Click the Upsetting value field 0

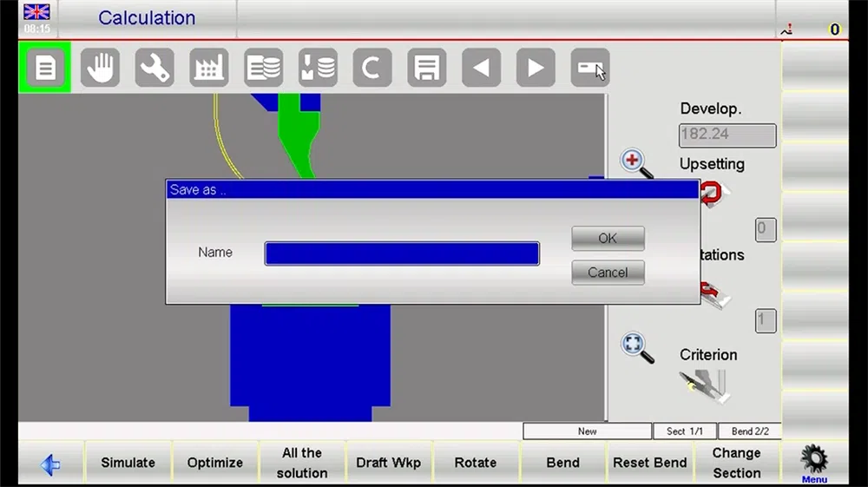tap(766, 230)
